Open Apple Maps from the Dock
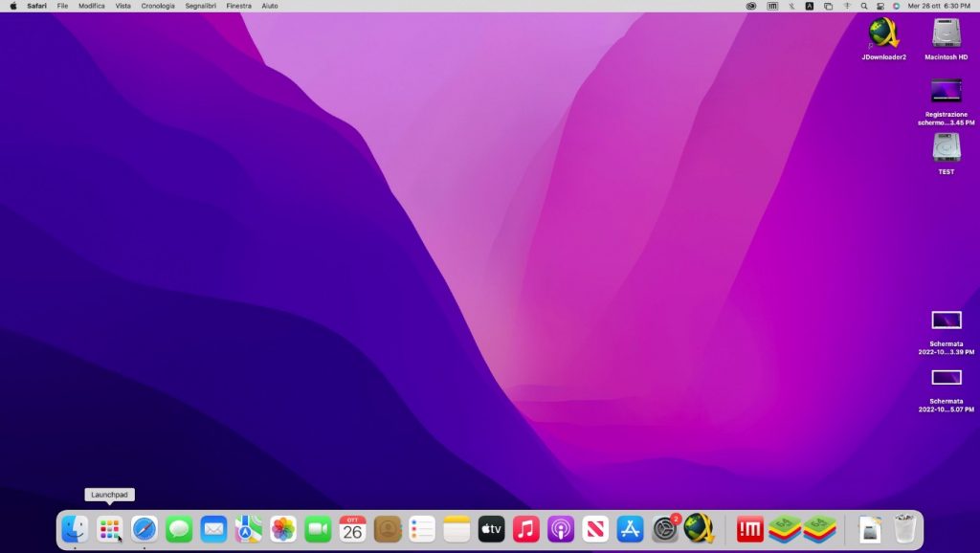This screenshot has width=980, height=553. pyautogui.click(x=248, y=530)
